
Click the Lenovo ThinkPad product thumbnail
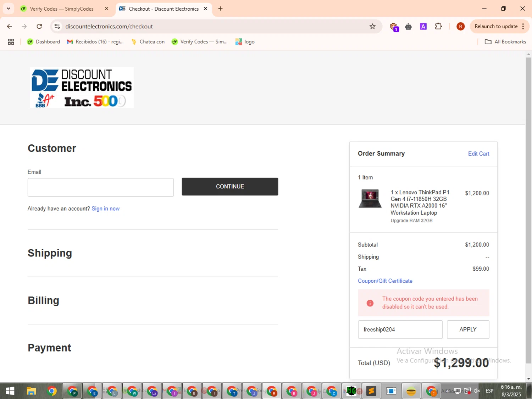tap(370, 198)
